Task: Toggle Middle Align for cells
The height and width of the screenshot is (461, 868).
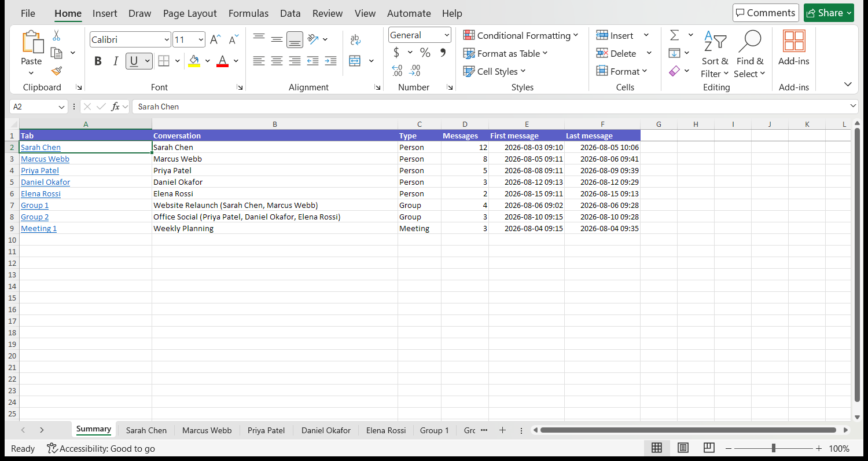Action: click(x=277, y=39)
